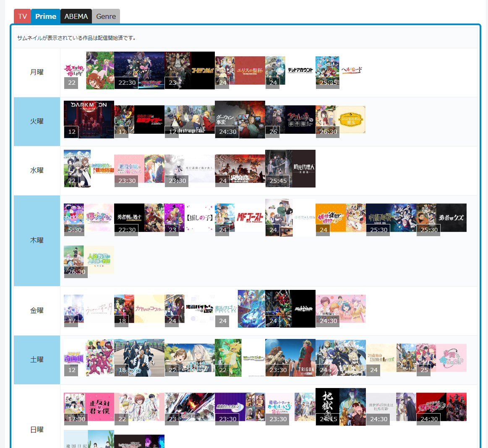Click the 勇者刑に処す thumbnail

click(139, 218)
